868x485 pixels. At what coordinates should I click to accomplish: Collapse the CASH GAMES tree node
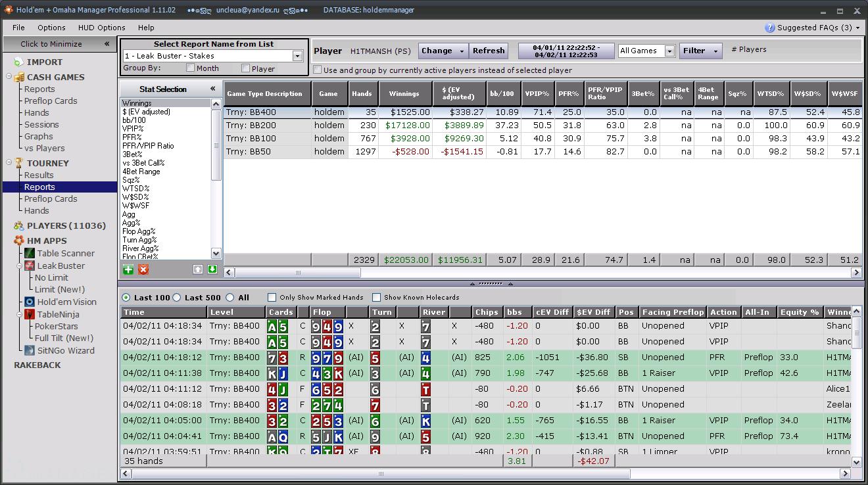tap(9, 77)
